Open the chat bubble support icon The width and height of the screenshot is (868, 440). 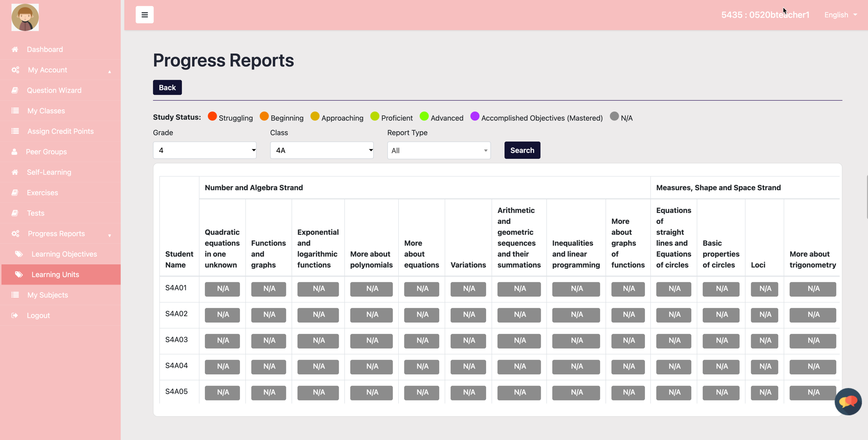[848, 401]
